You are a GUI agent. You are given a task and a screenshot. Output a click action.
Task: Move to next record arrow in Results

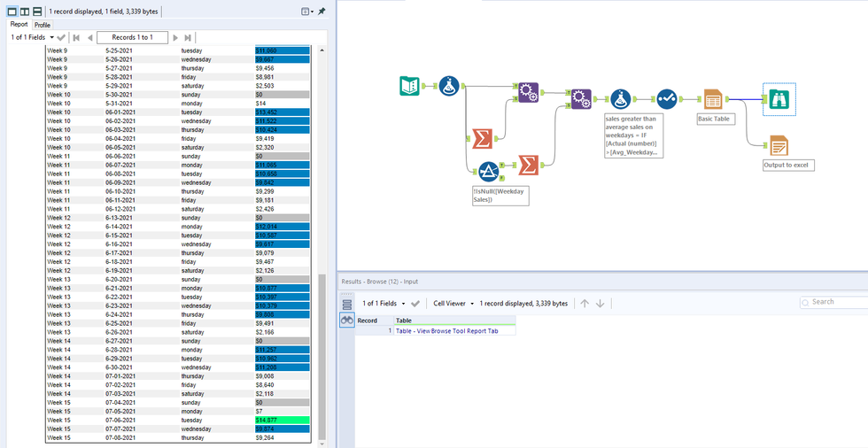[601, 304]
